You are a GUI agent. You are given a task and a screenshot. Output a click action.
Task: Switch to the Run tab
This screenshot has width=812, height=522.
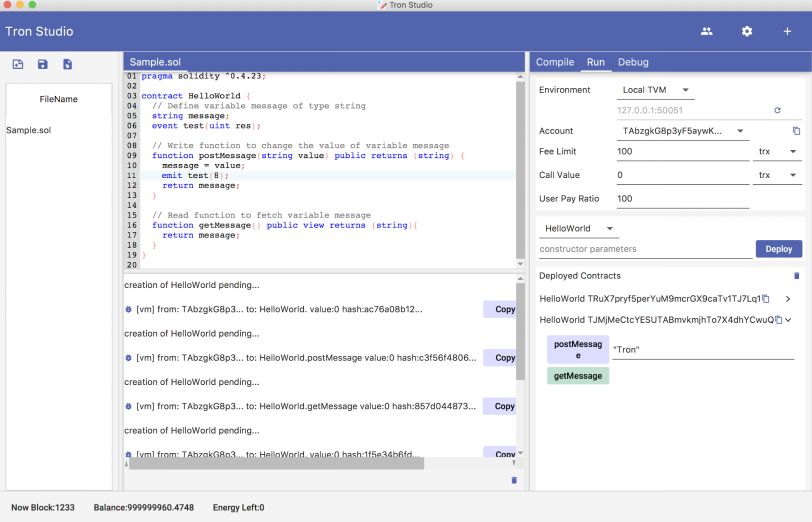[596, 62]
